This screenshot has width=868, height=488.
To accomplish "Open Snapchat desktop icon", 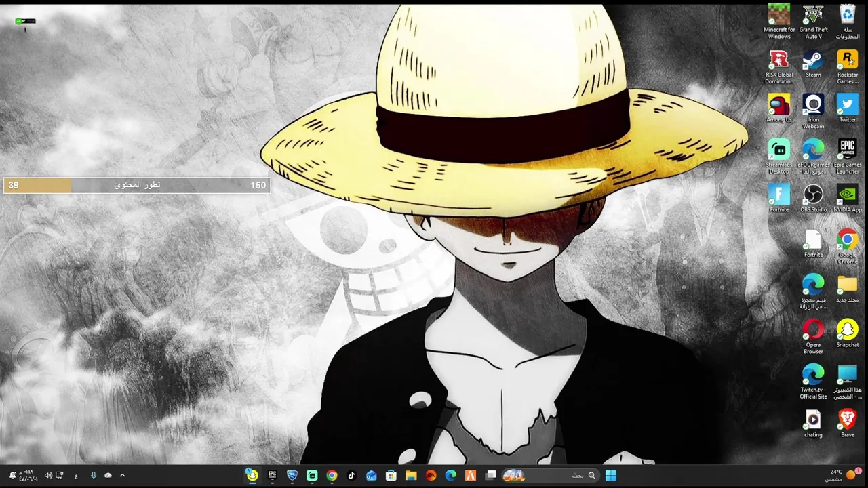I will tap(848, 333).
